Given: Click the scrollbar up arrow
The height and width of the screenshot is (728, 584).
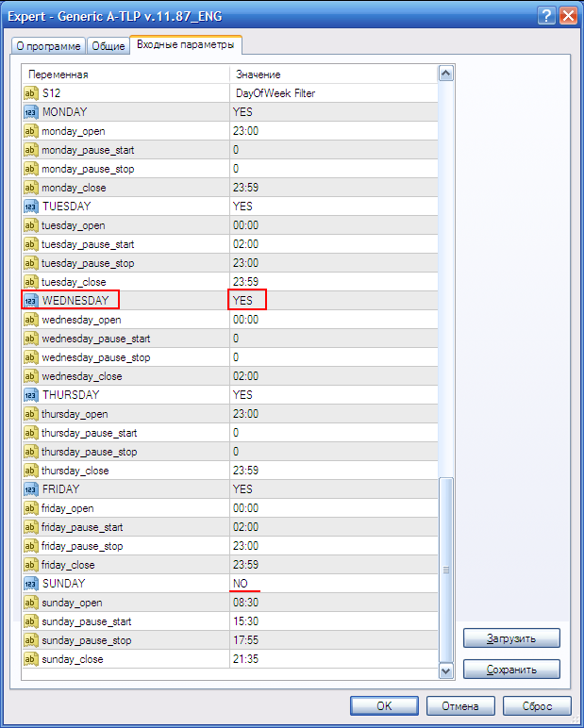Looking at the screenshot, I should (446, 74).
